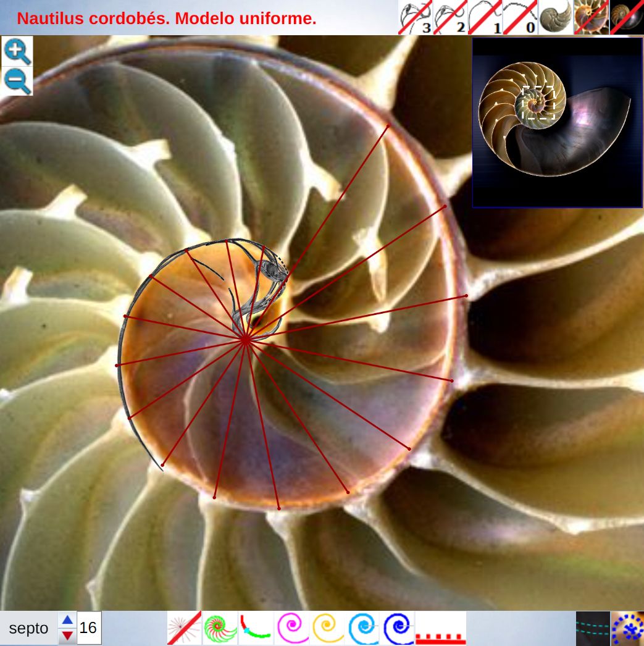
Task: Zoom out with the minus magnifier
Action: pos(17,81)
